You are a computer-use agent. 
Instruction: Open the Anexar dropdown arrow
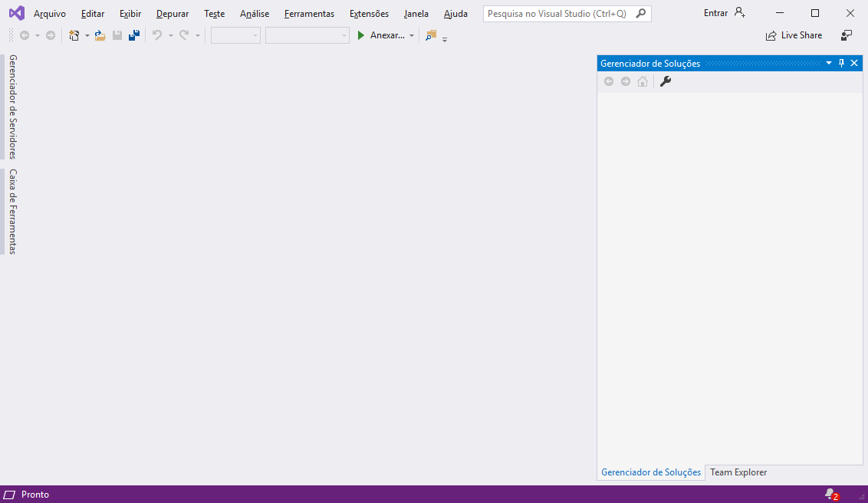coord(411,35)
